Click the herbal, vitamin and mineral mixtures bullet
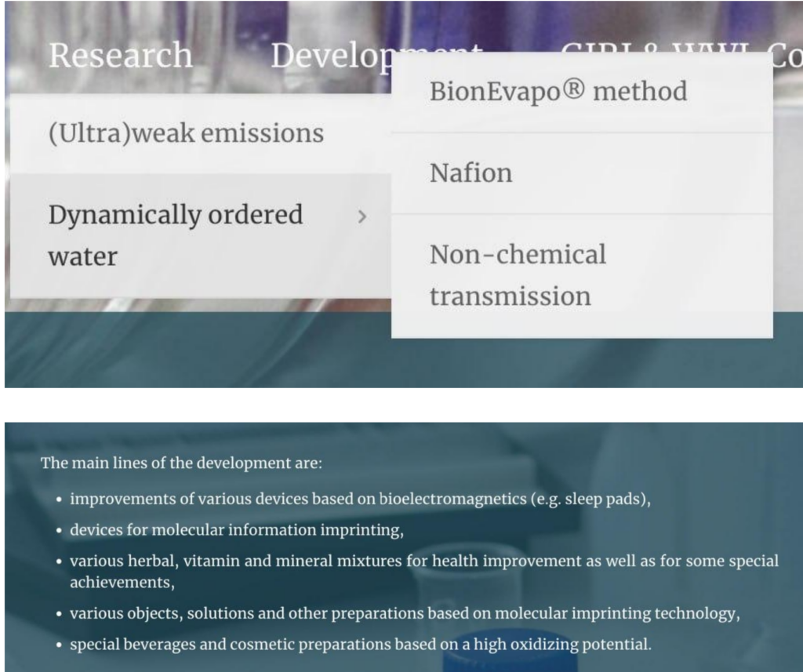803x672 pixels. point(424,571)
